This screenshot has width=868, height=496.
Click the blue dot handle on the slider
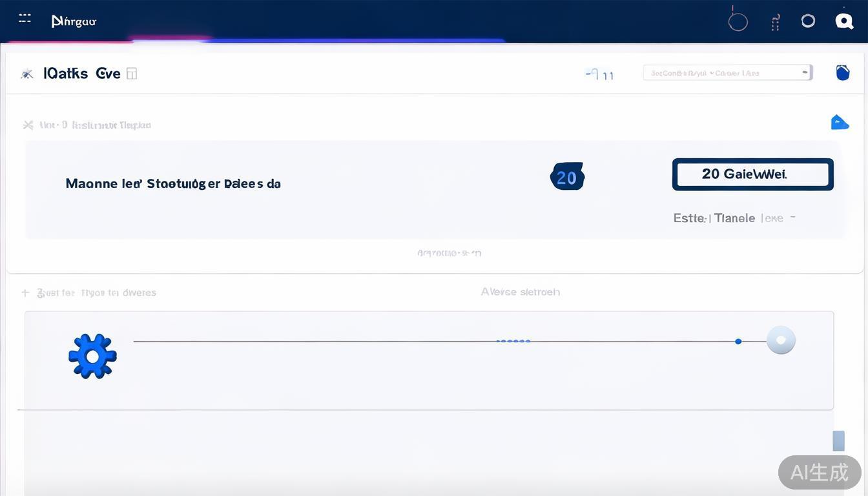738,341
